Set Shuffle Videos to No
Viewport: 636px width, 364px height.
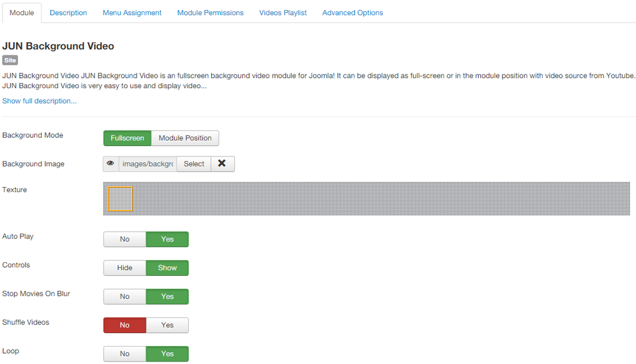[124, 325]
